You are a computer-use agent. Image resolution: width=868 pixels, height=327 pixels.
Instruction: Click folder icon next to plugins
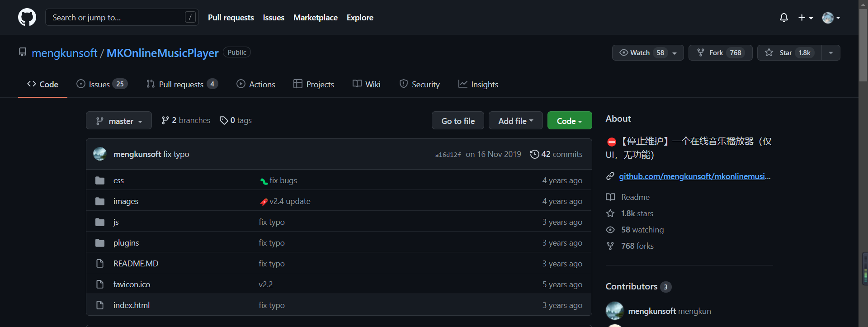[x=100, y=243]
